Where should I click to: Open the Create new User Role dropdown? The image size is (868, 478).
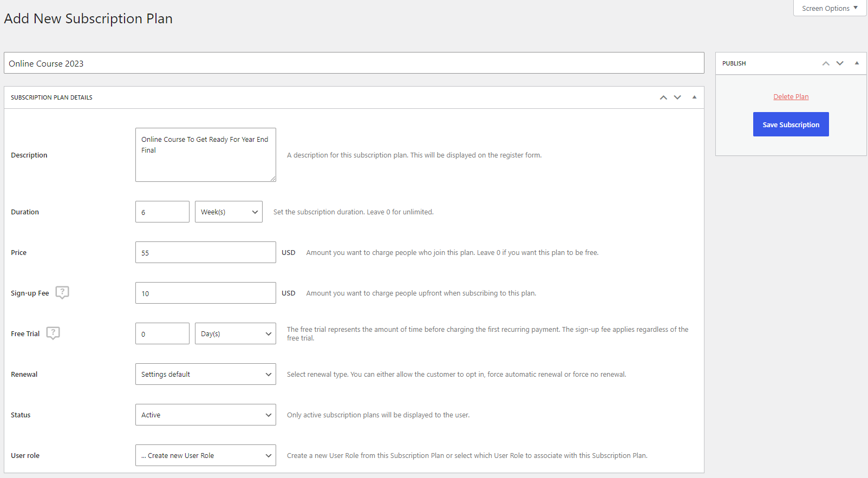206,455
